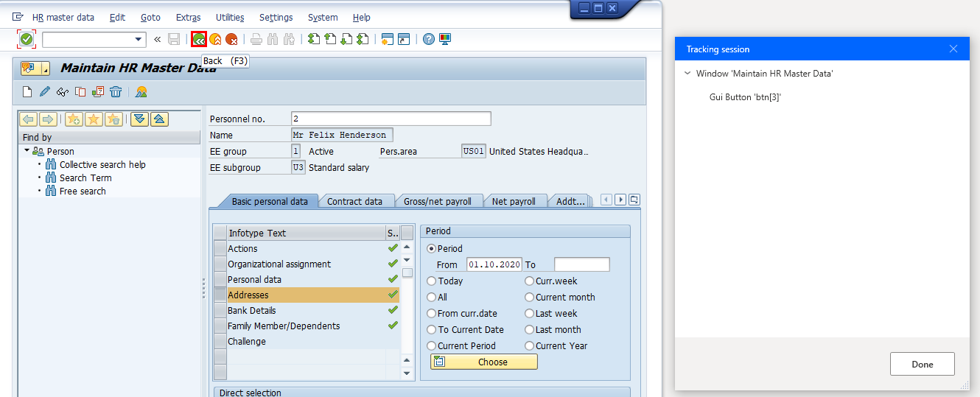The height and width of the screenshot is (397, 980).
Task: Click the Choose button
Action: [x=484, y=362]
